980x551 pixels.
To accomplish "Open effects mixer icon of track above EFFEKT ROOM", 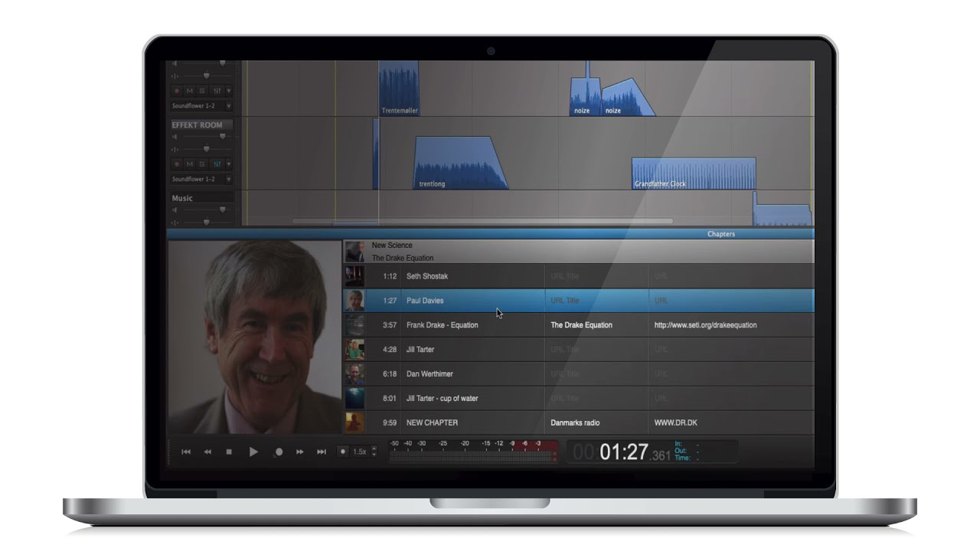I will click(217, 90).
